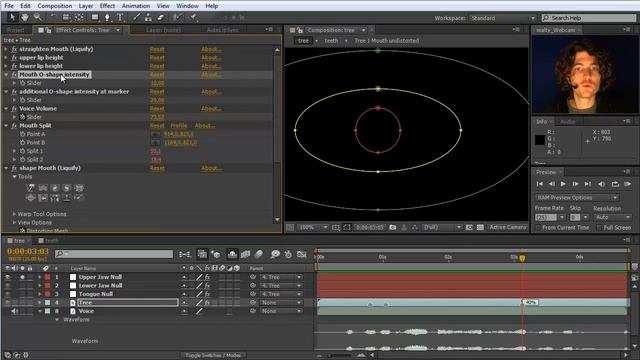Jump to first frame in Preview
Screen dimensions: 640x360
(540, 184)
